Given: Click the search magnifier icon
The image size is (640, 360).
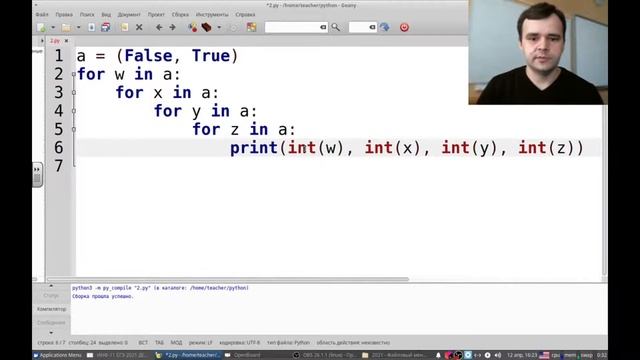Looking at the screenshot, I should pyautogui.click(x=336, y=27).
